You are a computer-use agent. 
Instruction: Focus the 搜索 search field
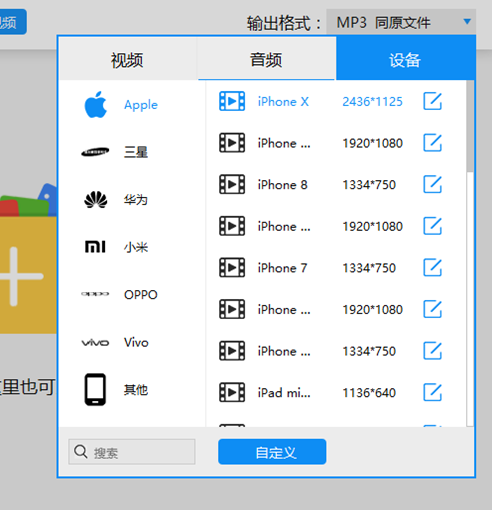click(132, 452)
